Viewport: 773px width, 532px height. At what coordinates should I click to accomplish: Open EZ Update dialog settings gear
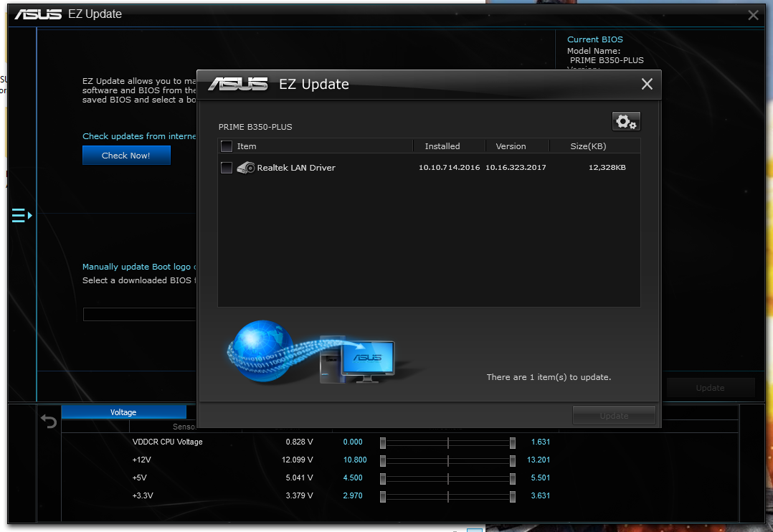(626, 121)
